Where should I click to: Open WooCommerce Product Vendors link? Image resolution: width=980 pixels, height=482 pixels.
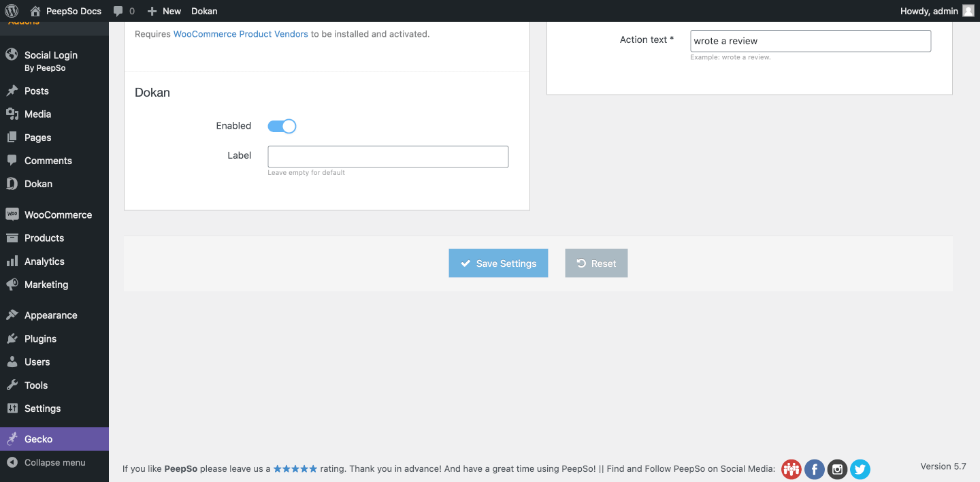click(x=241, y=34)
